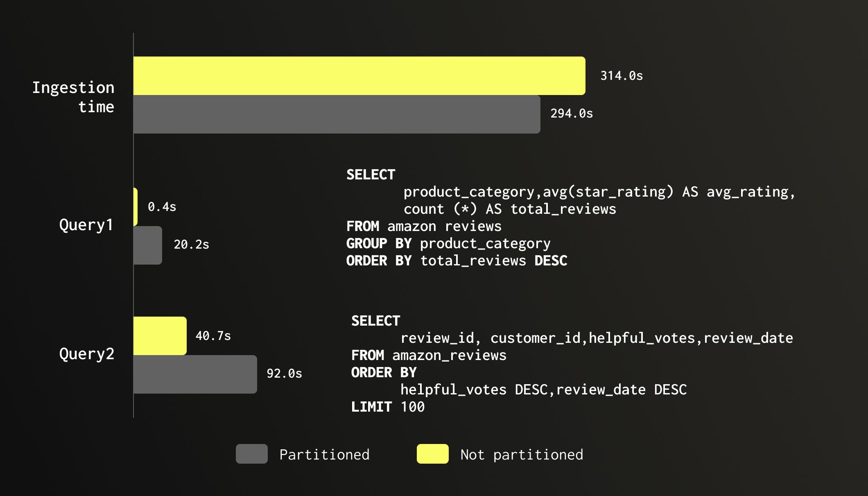Click the 40.7s value label

coord(213,336)
